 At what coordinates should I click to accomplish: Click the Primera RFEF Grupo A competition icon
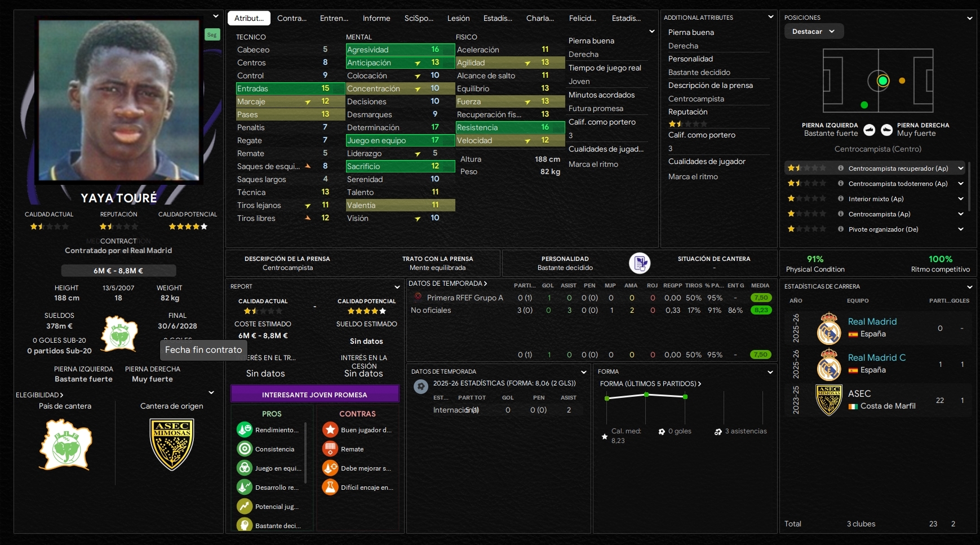418,297
